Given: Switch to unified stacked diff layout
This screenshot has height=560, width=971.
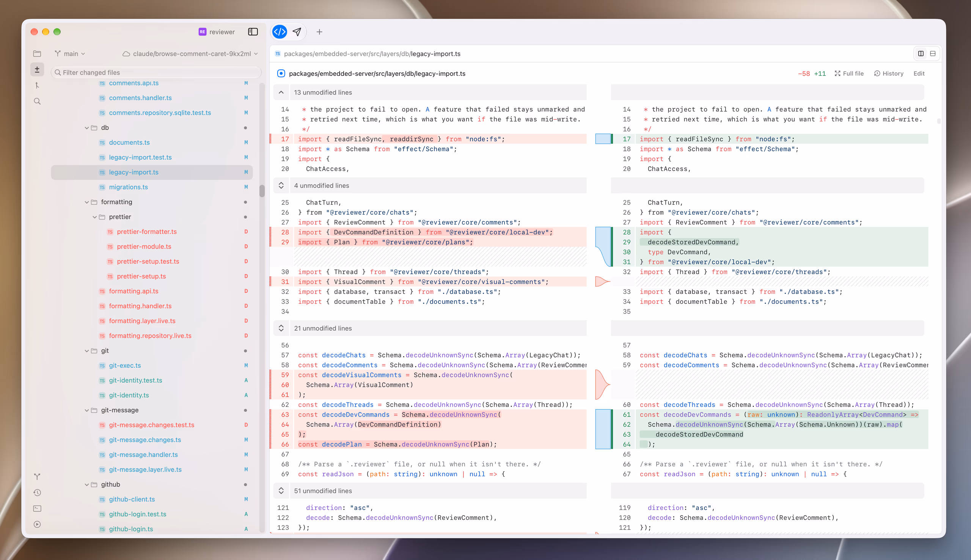Looking at the screenshot, I should (x=933, y=53).
